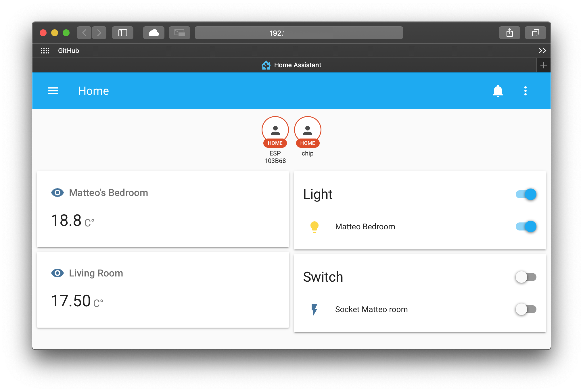
Task: Turn on the Switch group toggle
Action: pyautogui.click(x=526, y=277)
